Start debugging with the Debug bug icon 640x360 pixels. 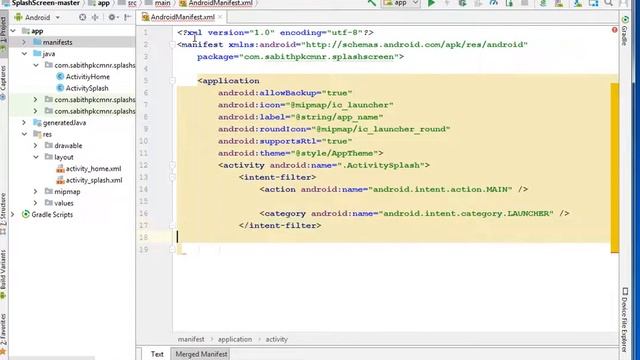(462, 3)
